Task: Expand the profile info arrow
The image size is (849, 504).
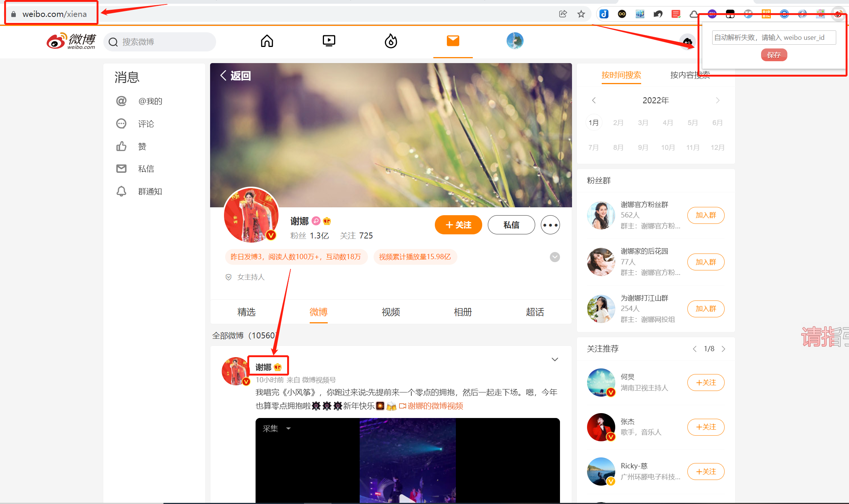Action: [x=555, y=257]
